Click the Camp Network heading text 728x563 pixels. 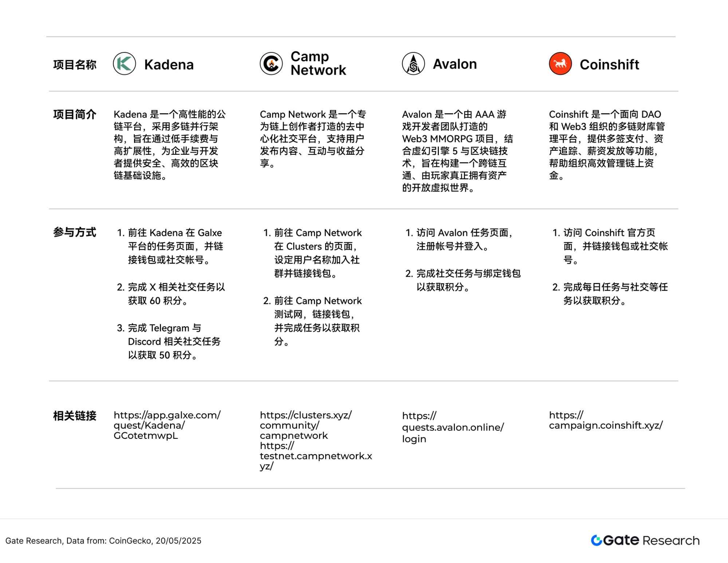[318, 63]
